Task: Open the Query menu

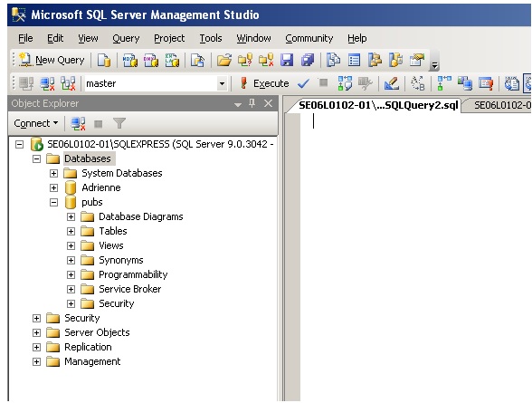Action: (x=126, y=38)
